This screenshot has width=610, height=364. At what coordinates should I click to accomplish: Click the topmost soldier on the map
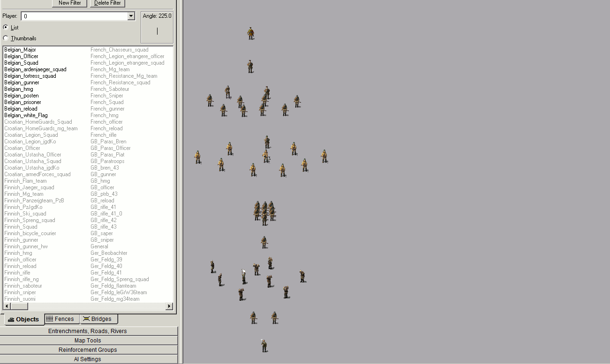coord(251,33)
